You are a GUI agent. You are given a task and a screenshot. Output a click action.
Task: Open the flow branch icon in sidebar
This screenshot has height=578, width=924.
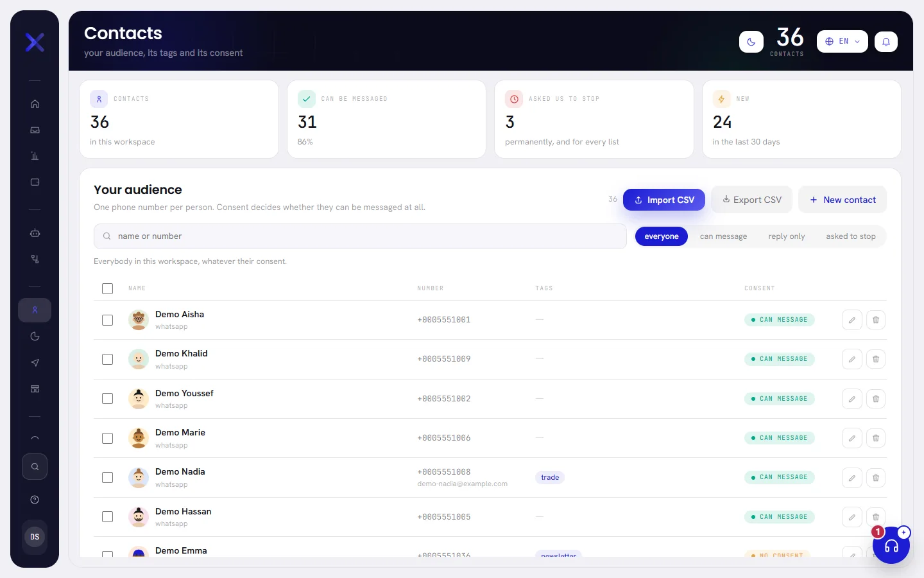(x=35, y=259)
